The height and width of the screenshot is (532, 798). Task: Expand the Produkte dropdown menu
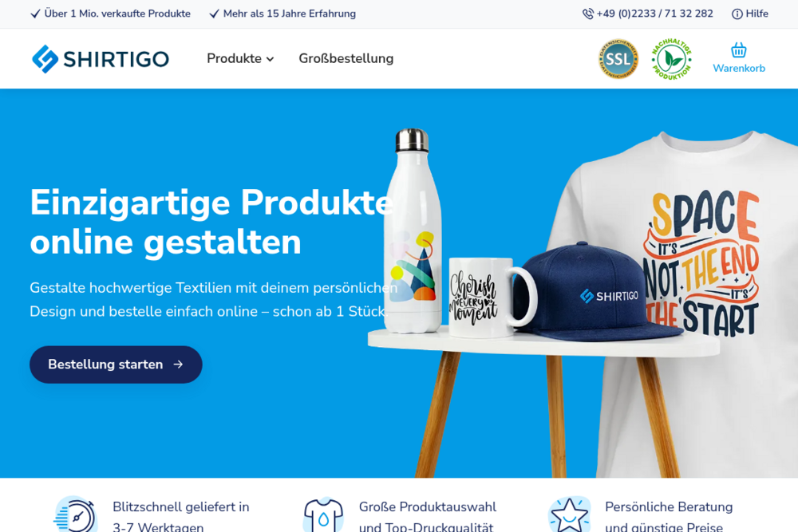pos(240,58)
